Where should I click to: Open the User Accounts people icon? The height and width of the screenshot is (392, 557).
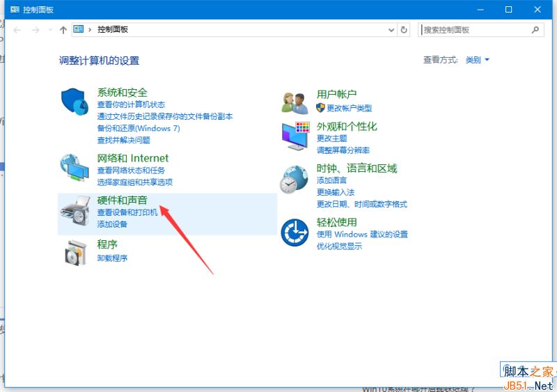295,103
